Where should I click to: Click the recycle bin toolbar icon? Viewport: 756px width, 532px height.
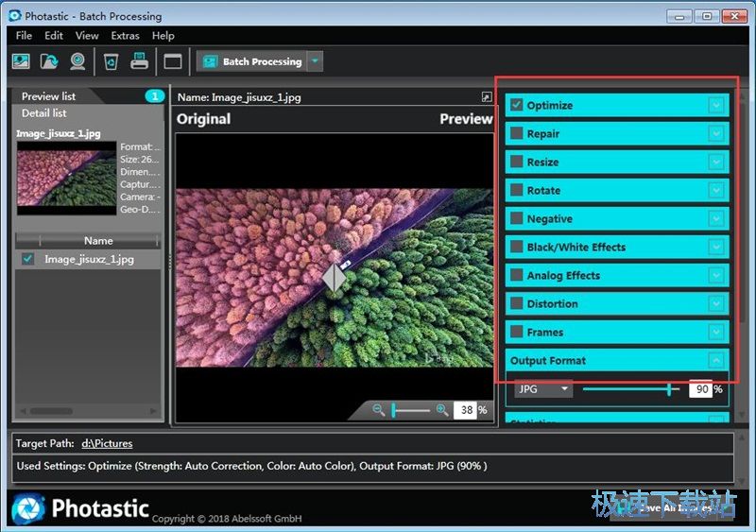(111, 61)
